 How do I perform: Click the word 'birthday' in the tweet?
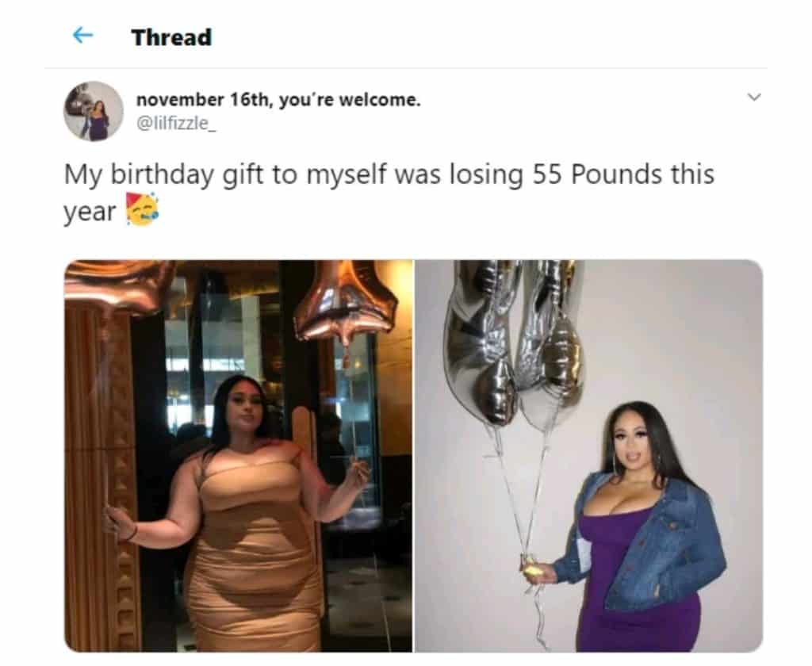pyautogui.click(x=162, y=174)
